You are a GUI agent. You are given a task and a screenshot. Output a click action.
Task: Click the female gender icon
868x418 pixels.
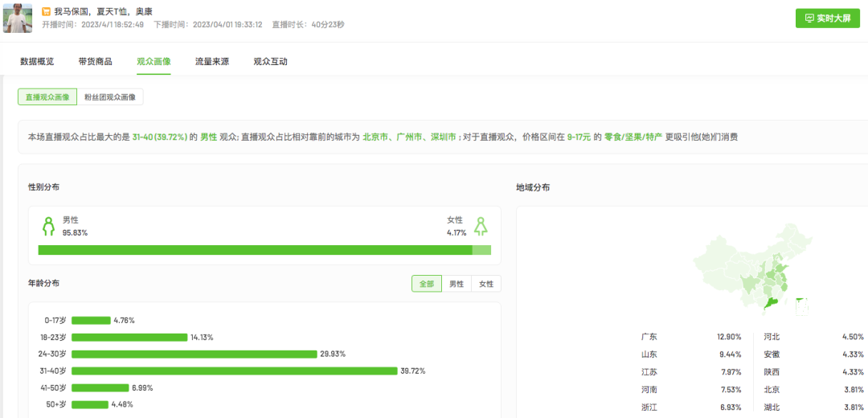pyautogui.click(x=481, y=226)
